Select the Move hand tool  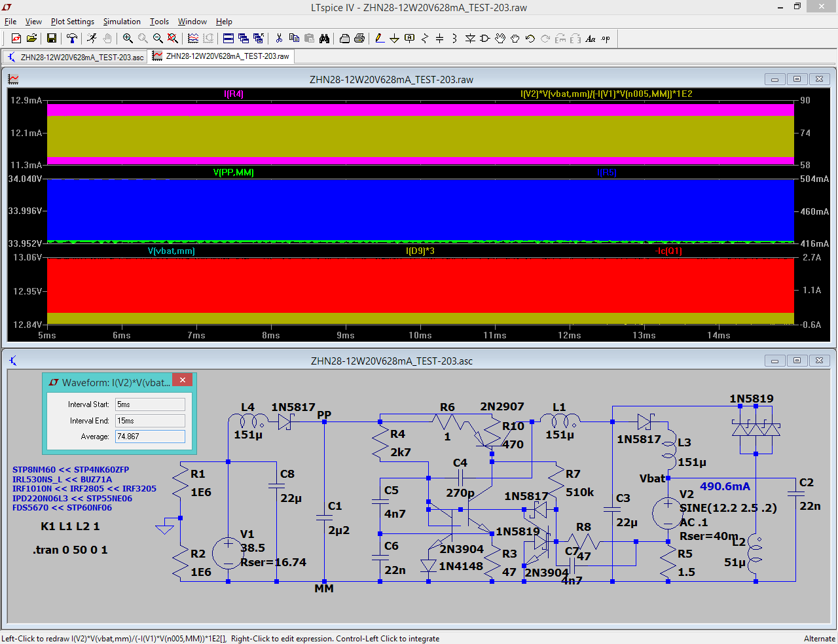[500, 39]
